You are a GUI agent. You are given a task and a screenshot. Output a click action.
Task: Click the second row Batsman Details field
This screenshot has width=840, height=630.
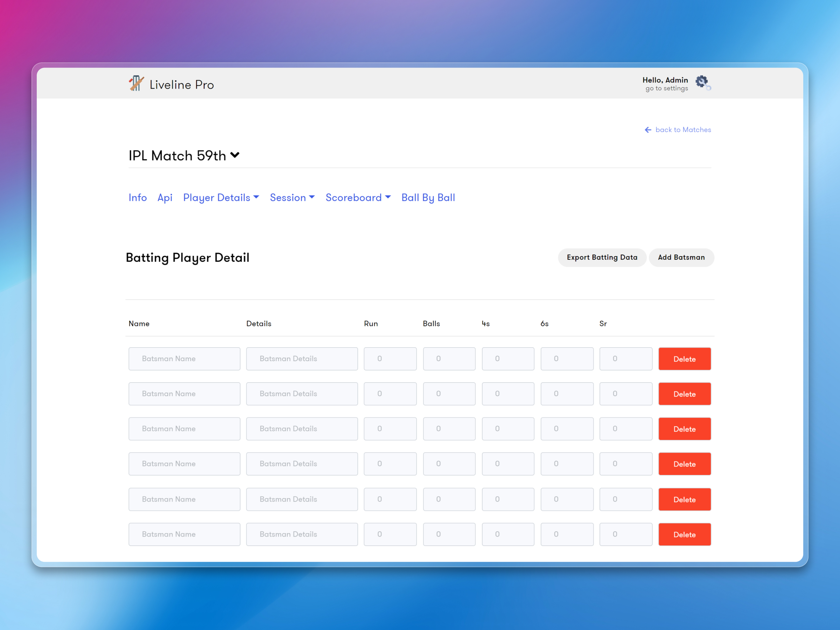click(x=302, y=394)
